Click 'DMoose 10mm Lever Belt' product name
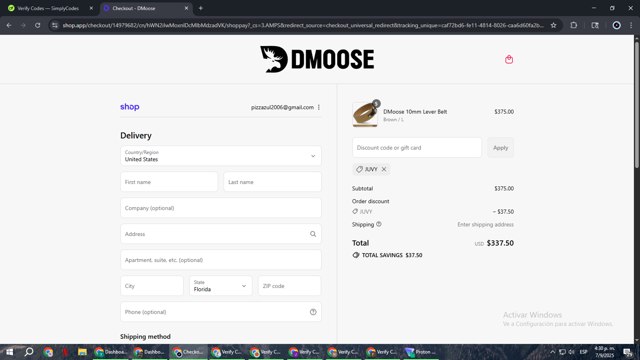This screenshot has height=360, width=640. (415, 111)
